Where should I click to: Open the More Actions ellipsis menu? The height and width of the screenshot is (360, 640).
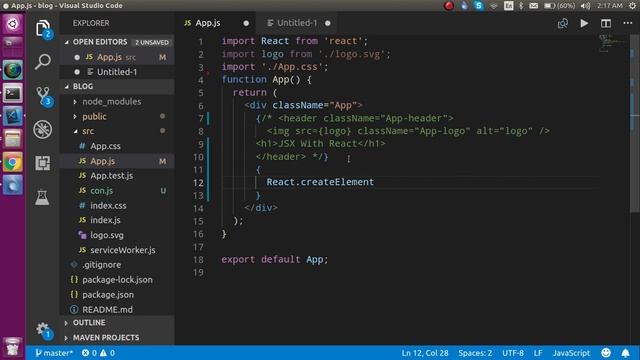coord(628,23)
